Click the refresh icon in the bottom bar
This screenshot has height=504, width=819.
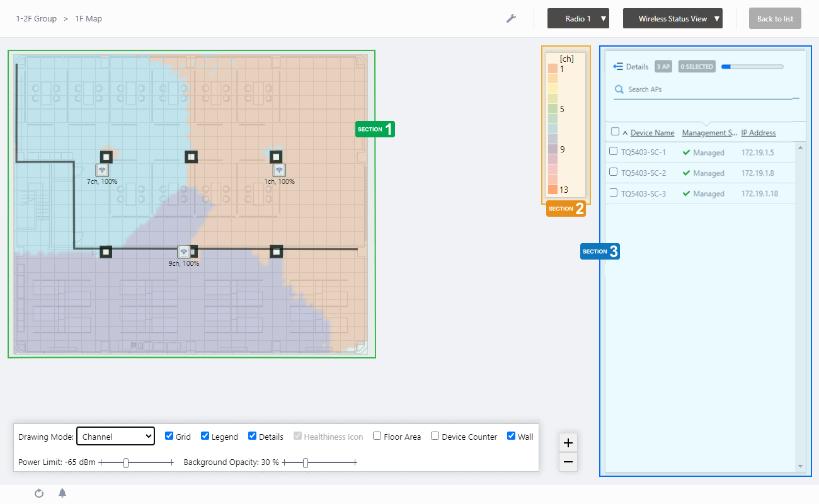point(39,493)
